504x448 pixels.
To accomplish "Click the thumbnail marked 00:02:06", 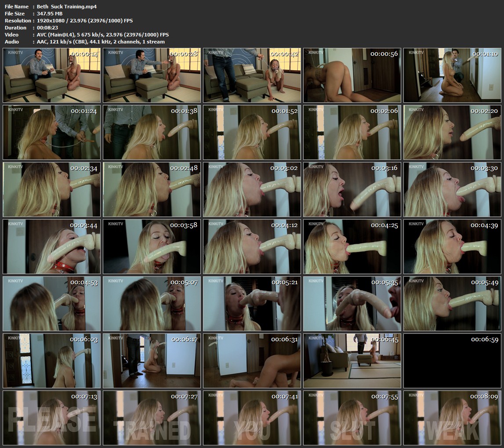I will point(352,132).
